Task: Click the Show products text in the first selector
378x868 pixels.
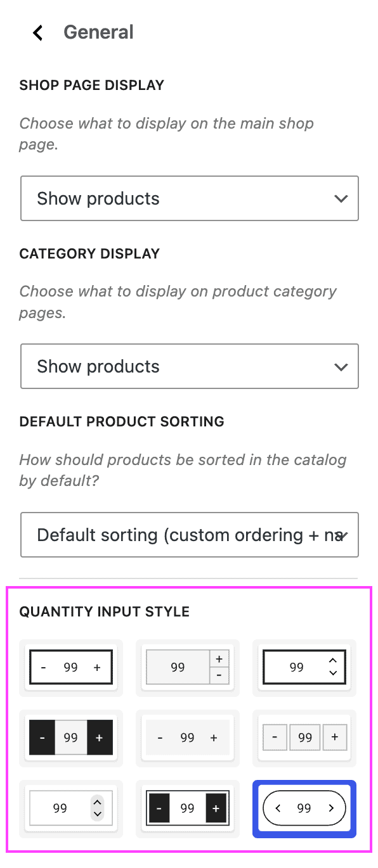Action: point(97,198)
